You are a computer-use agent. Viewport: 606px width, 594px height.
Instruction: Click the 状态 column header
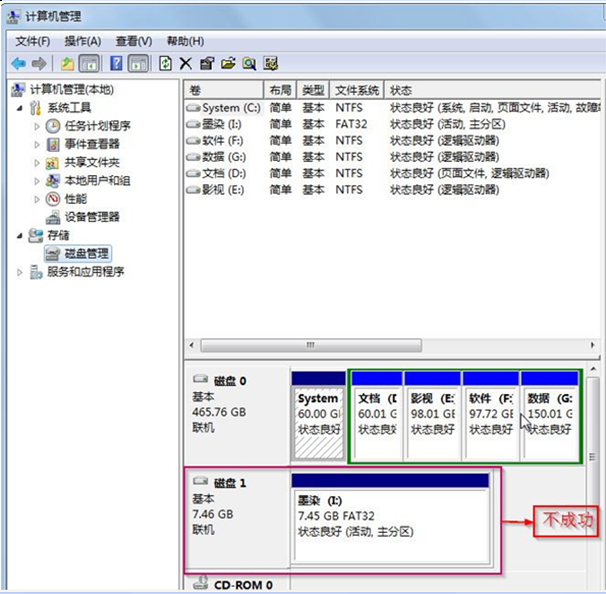coord(400,90)
